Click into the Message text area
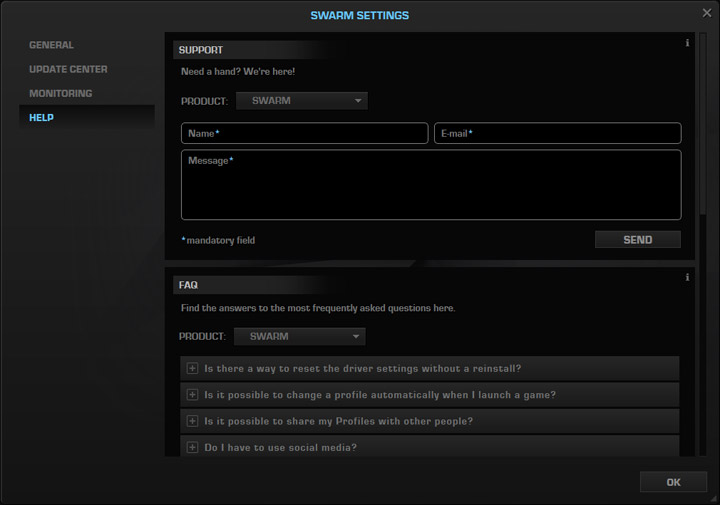720x505 pixels. 431,185
